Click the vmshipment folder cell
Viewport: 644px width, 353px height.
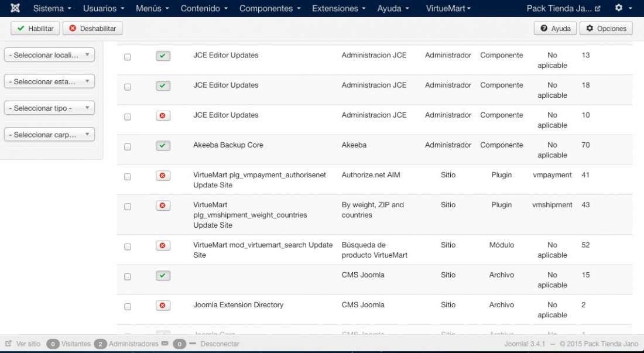pos(552,205)
